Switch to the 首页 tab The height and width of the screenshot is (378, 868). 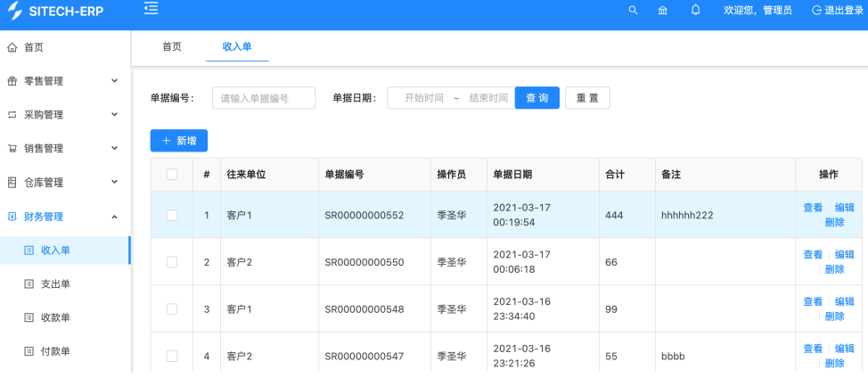(x=172, y=46)
